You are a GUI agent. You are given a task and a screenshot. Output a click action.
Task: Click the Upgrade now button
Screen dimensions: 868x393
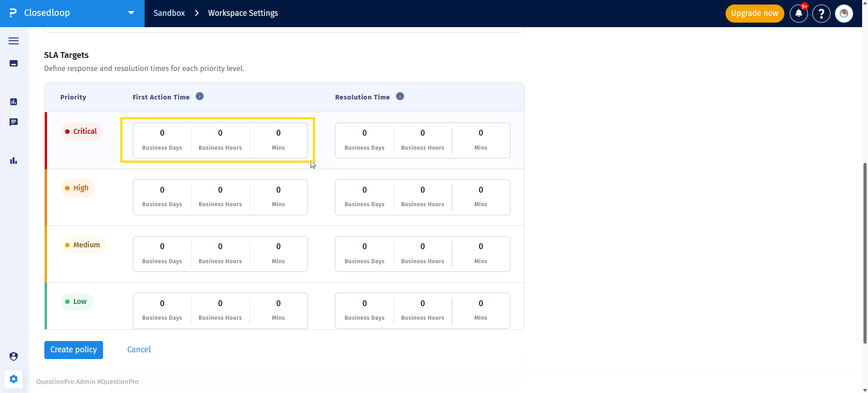pyautogui.click(x=755, y=14)
